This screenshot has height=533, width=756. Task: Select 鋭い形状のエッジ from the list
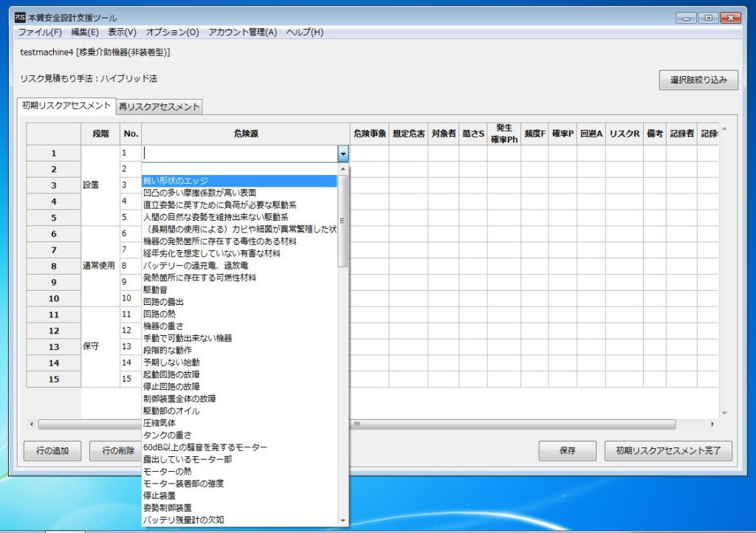239,181
